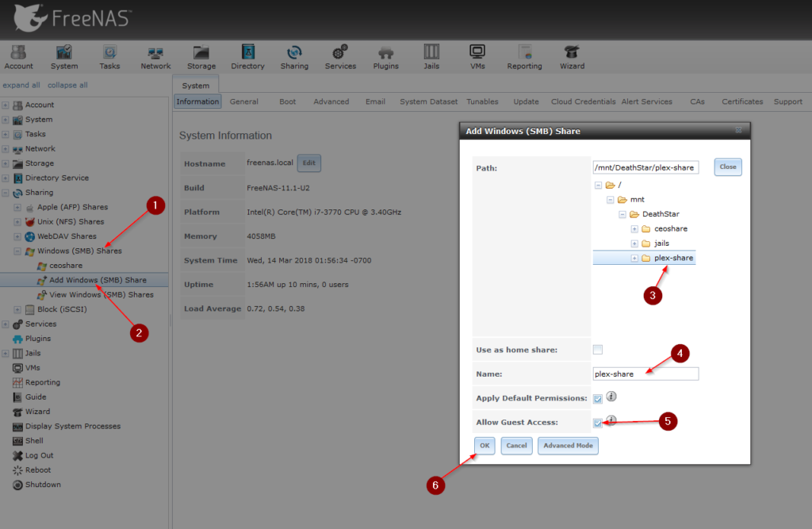Enable the Use as home share checkbox
The width and height of the screenshot is (812, 529).
click(x=598, y=350)
